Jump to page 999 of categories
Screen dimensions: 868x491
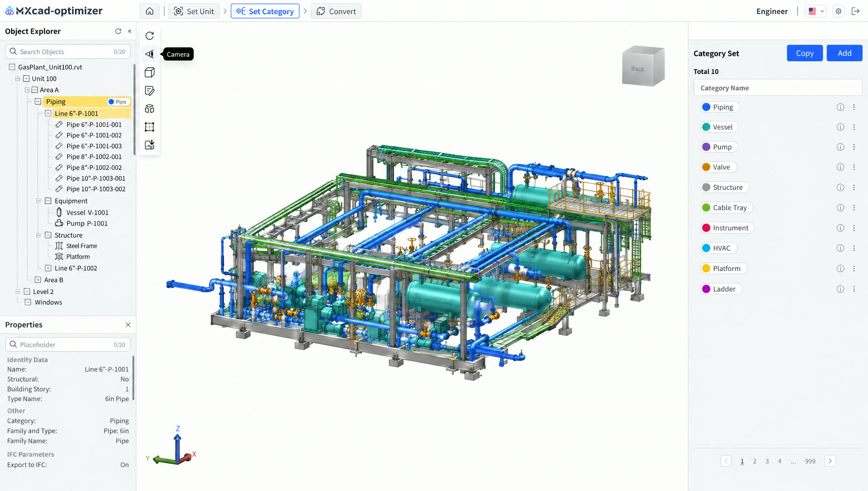[x=810, y=461]
